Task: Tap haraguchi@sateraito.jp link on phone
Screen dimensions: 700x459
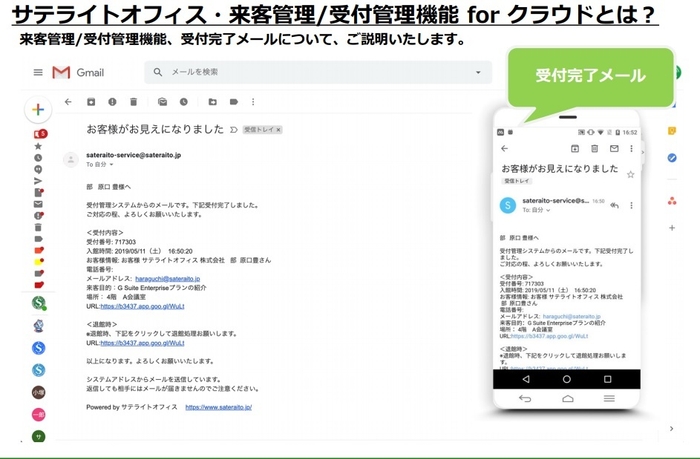Action: coord(571,316)
